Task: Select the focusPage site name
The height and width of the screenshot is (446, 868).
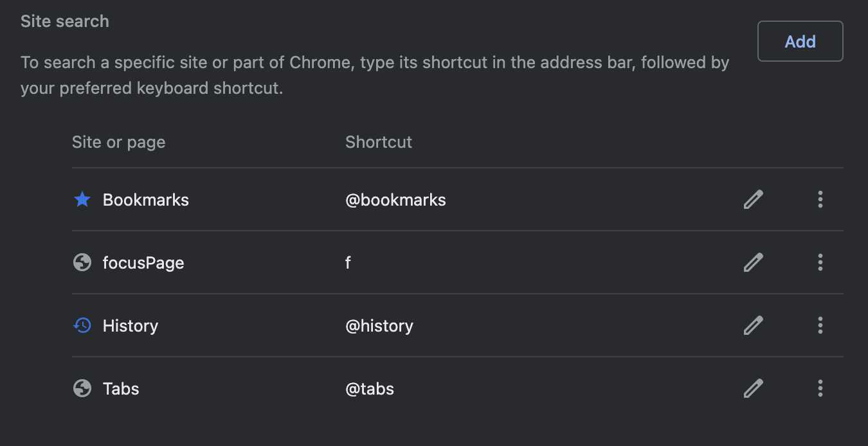Action: point(143,263)
